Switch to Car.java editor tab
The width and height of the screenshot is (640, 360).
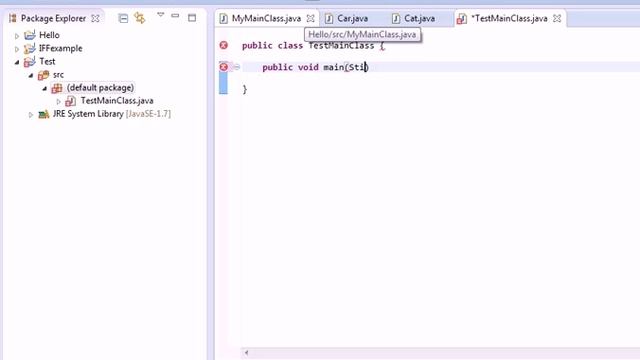352,18
